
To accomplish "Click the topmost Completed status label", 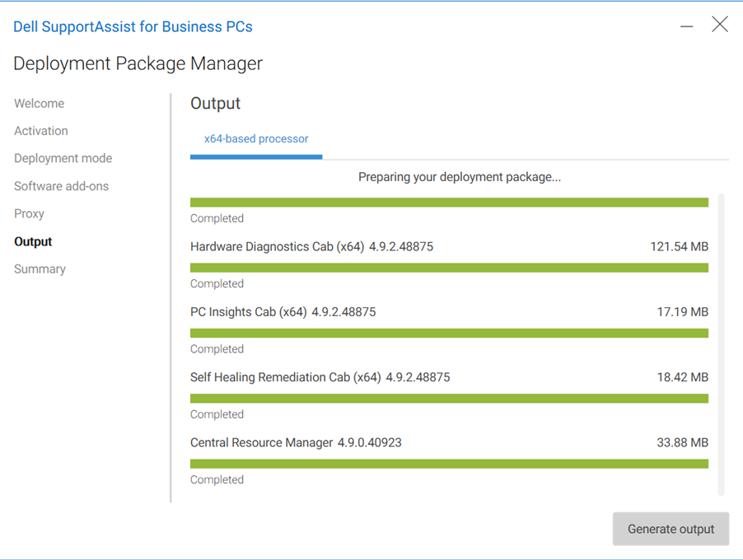I will tap(217, 218).
